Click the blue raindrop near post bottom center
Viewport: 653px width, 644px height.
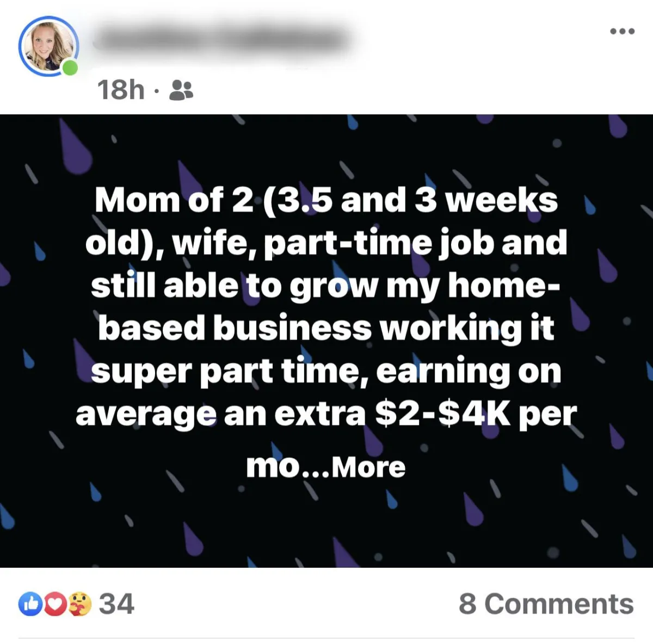click(391, 499)
